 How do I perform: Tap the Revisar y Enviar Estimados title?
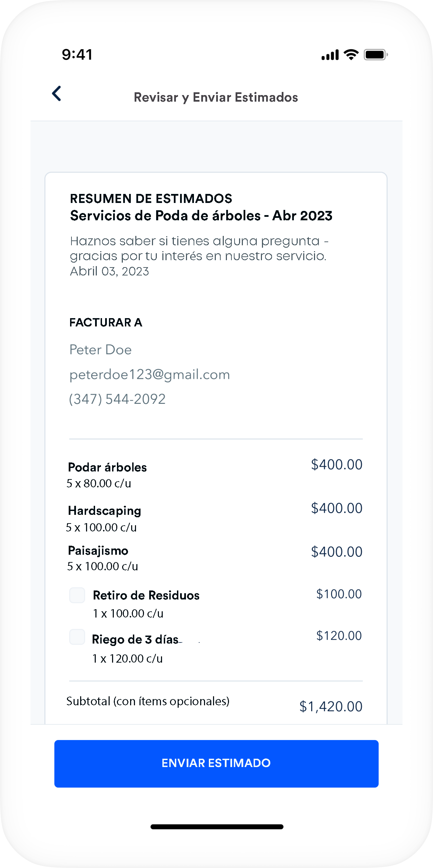tap(216, 97)
